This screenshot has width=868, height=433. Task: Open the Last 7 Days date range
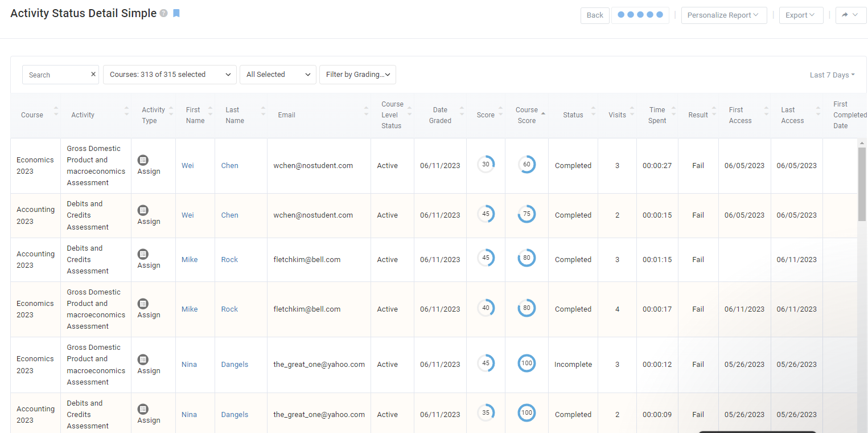click(832, 75)
